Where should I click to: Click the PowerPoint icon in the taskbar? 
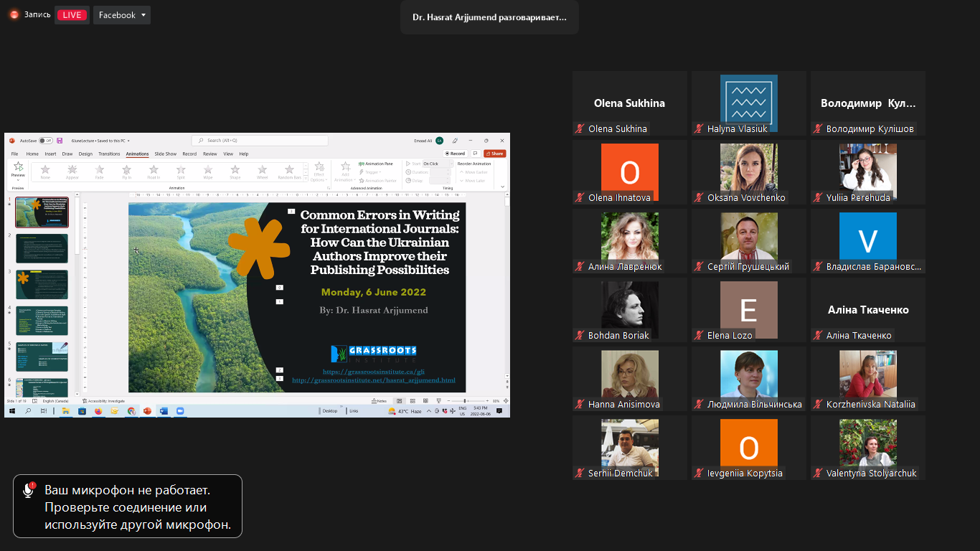(x=148, y=411)
